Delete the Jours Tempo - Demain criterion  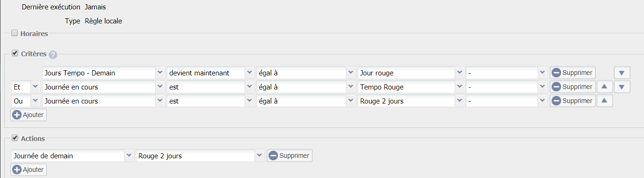(572, 73)
